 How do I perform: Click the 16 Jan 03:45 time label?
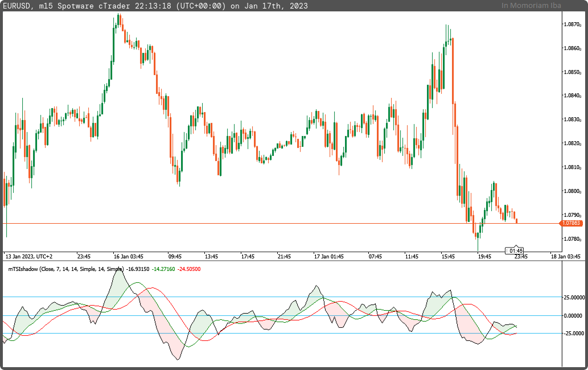[x=128, y=257]
